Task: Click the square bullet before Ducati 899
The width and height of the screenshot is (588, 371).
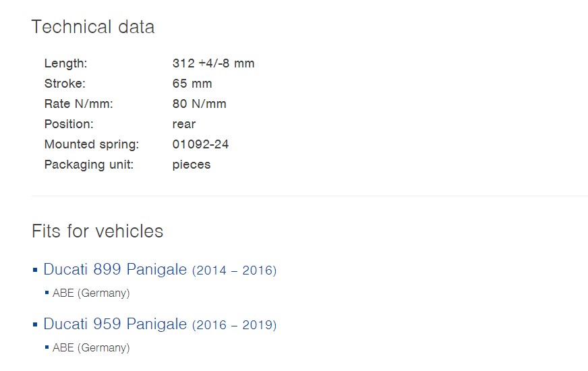Action: (x=35, y=270)
